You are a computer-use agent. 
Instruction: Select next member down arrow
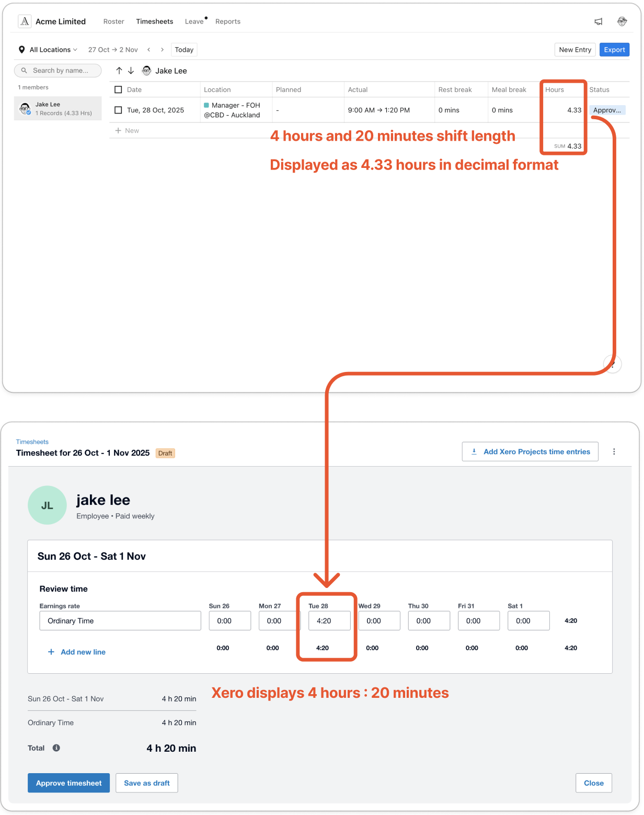[x=131, y=71]
